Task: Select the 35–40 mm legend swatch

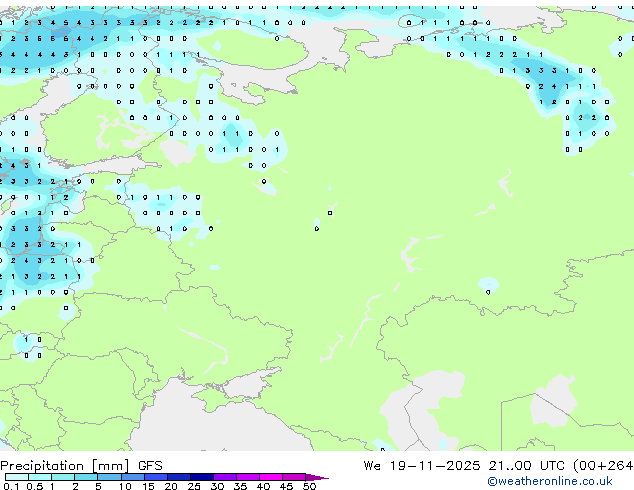Action: [248, 477]
